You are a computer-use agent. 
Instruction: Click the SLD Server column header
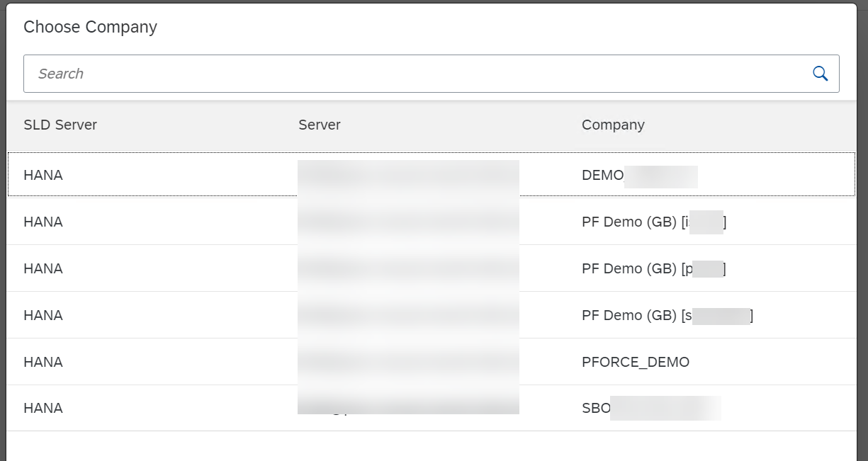60,125
